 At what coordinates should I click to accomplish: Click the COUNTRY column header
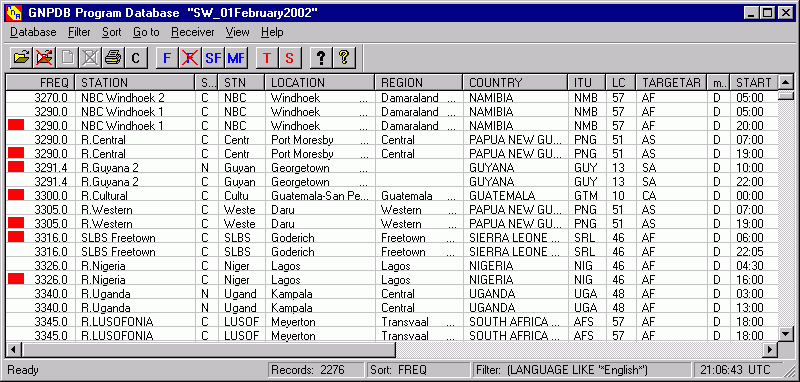point(515,82)
